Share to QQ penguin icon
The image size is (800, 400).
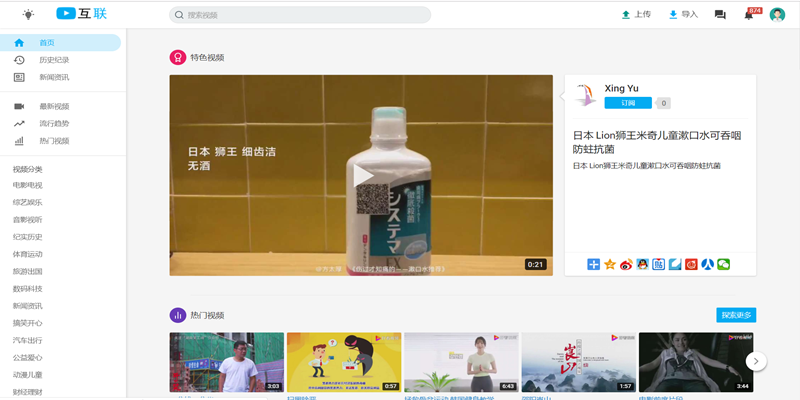[642, 264]
